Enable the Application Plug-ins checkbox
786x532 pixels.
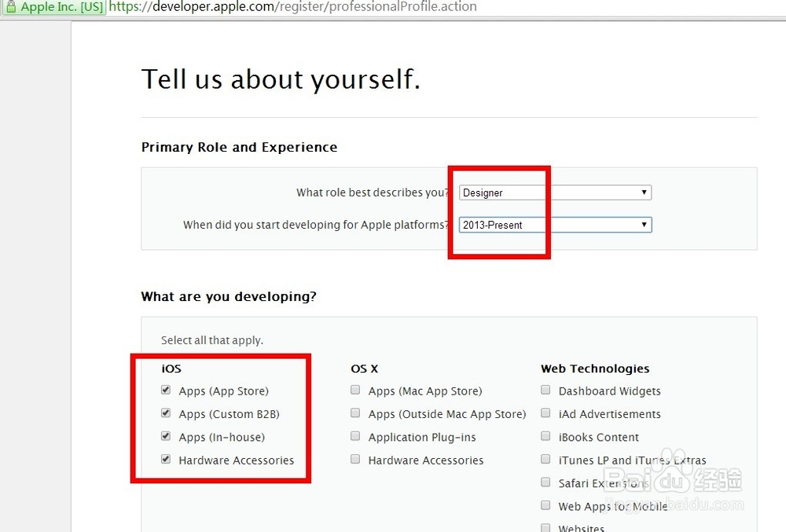tap(355, 436)
